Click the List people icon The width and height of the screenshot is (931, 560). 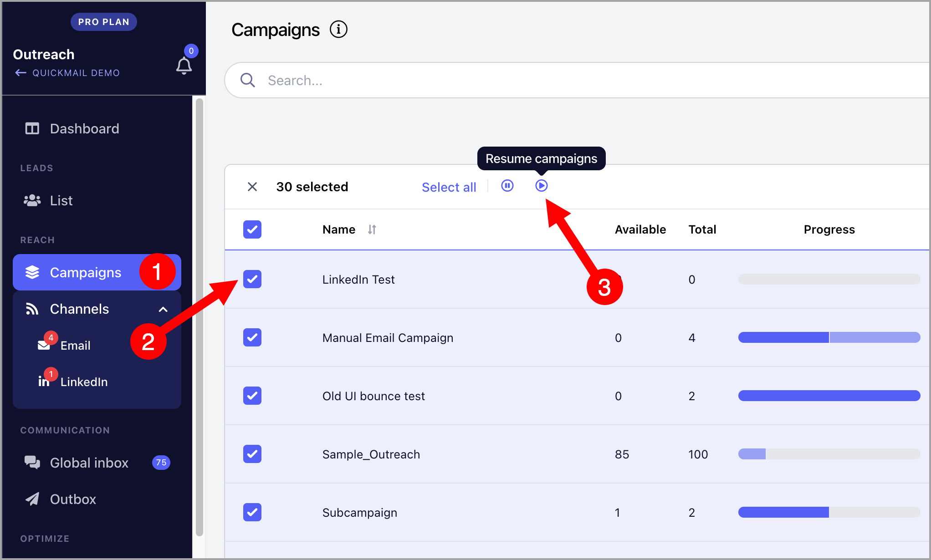[32, 201]
